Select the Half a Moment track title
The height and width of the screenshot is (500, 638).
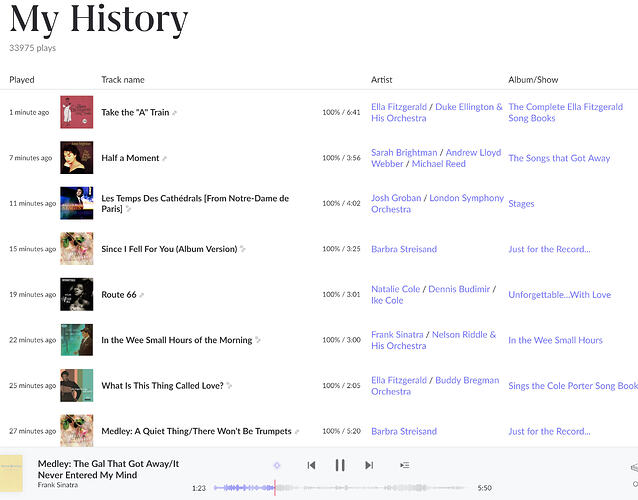[130, 158]
